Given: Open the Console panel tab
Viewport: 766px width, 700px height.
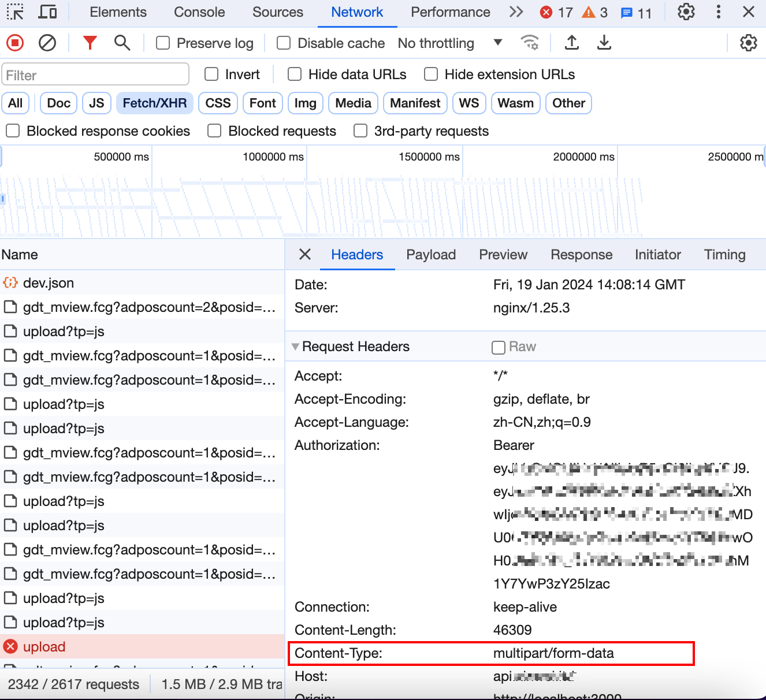Looking at the screenshot, I should click(x=199, y=12).
